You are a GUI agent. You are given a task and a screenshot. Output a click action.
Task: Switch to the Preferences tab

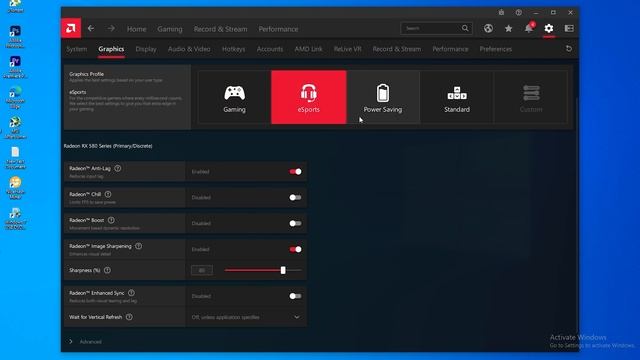coord(496,49)
